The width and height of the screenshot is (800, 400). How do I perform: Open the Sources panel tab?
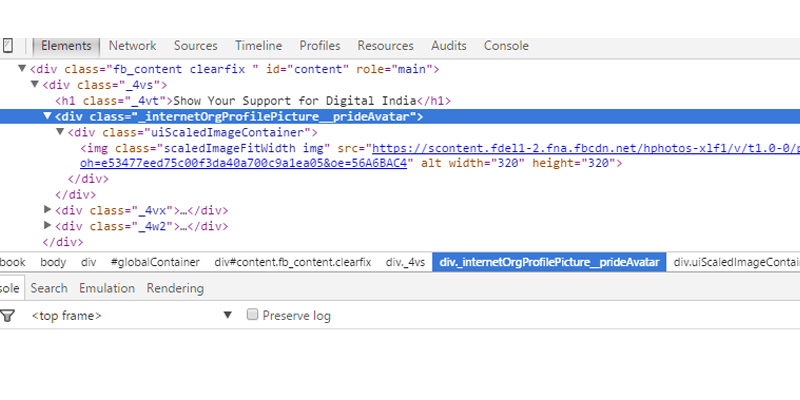click(x=195, y=46)
